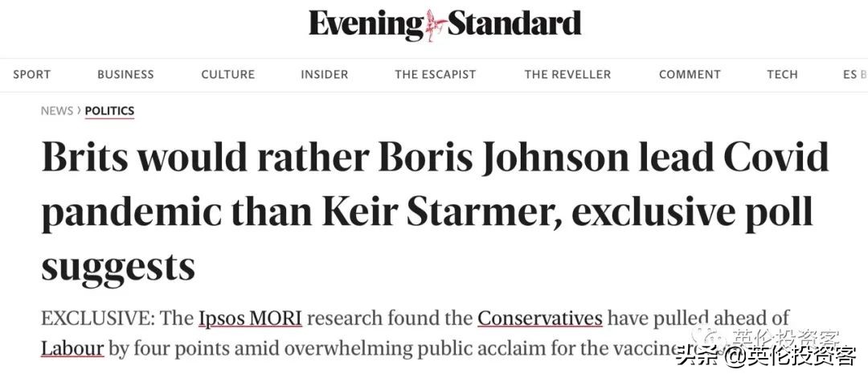Viewport: 868px width, 378px height.
Task: Click the partially visible ES nav item
Action: [854, 74]
